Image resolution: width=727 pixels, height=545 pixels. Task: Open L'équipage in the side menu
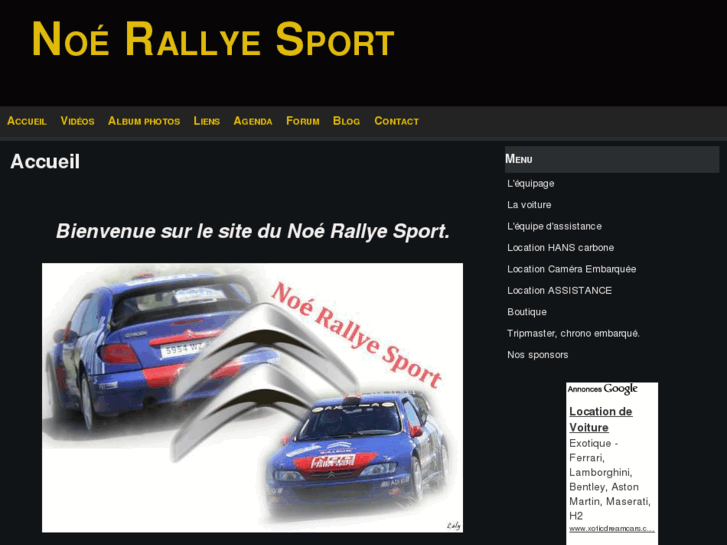pos(531,184)
